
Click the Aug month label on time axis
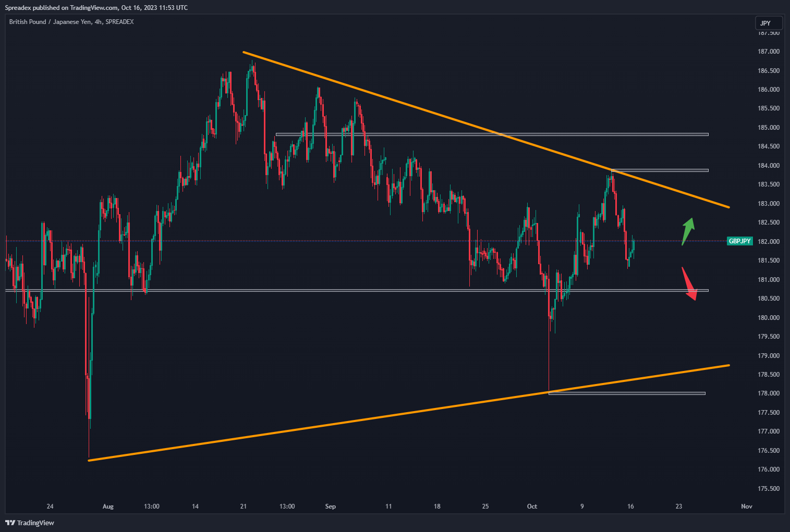tap(108, 506)
